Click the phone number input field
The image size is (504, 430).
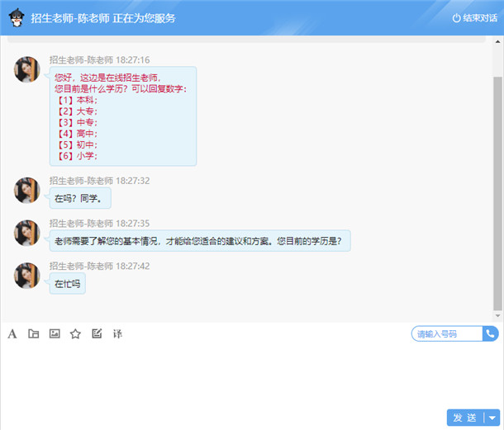[x=447, y=333]
